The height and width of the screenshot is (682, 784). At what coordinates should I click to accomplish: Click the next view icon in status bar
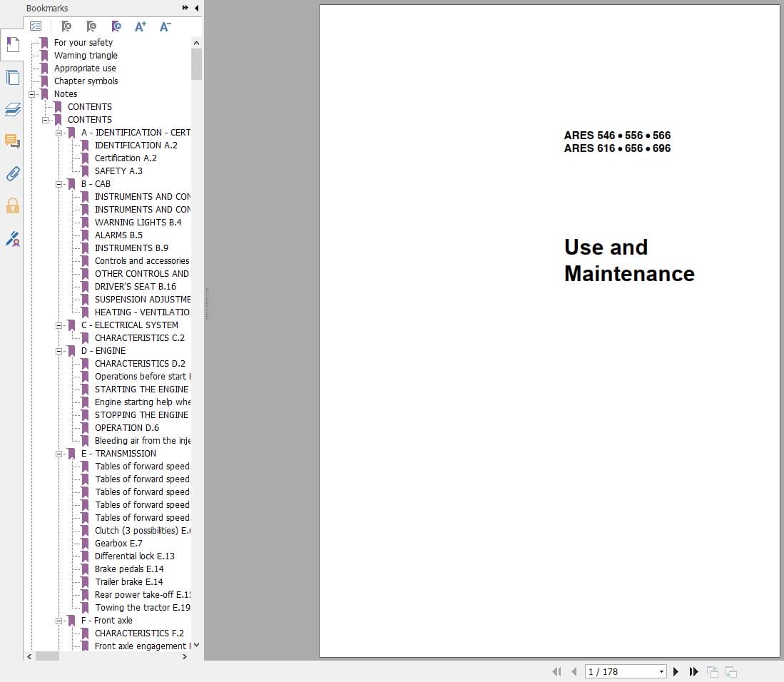click(x=731, y=671)
